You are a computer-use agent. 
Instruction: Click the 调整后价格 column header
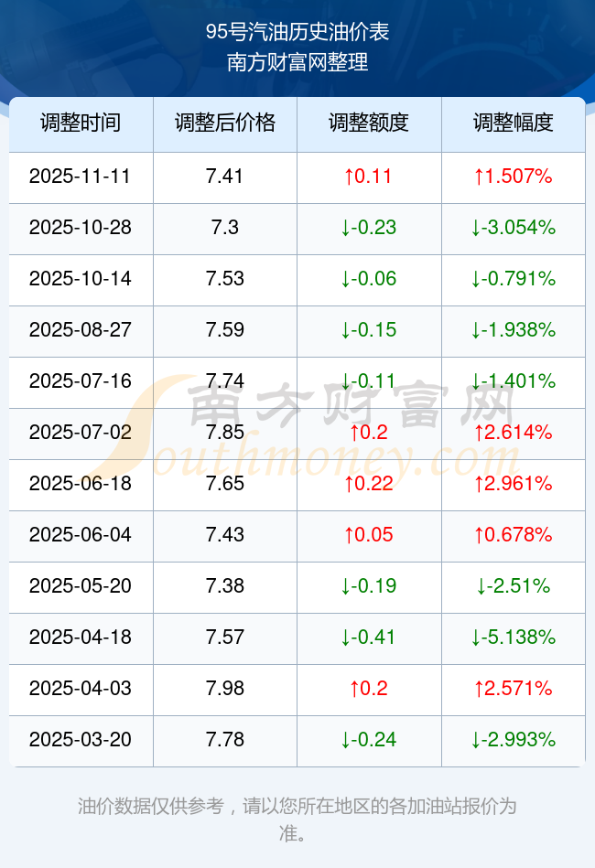tap(224, 123)
